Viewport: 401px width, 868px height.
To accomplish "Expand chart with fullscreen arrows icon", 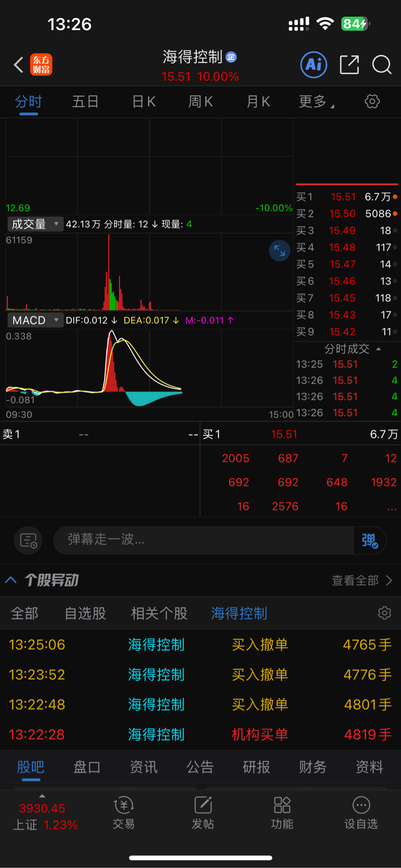I will 279,251.
